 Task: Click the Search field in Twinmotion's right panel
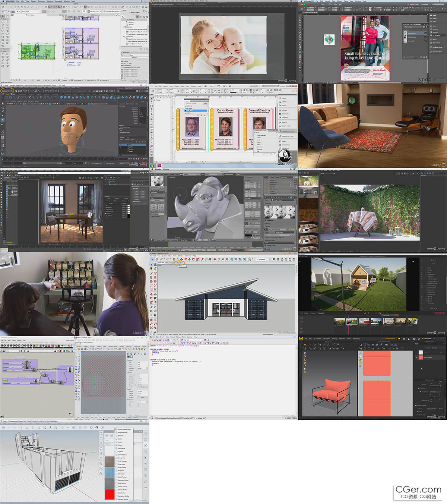[x=433, y=260]
